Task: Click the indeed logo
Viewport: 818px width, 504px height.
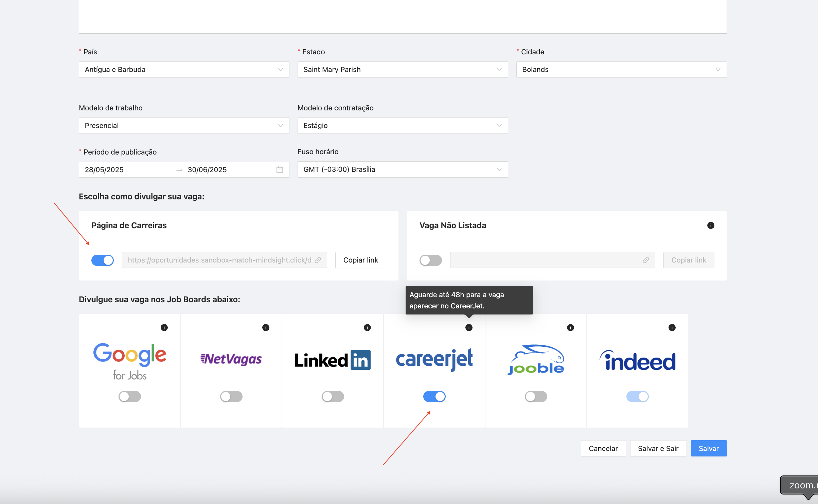Action: pos(638,360)
